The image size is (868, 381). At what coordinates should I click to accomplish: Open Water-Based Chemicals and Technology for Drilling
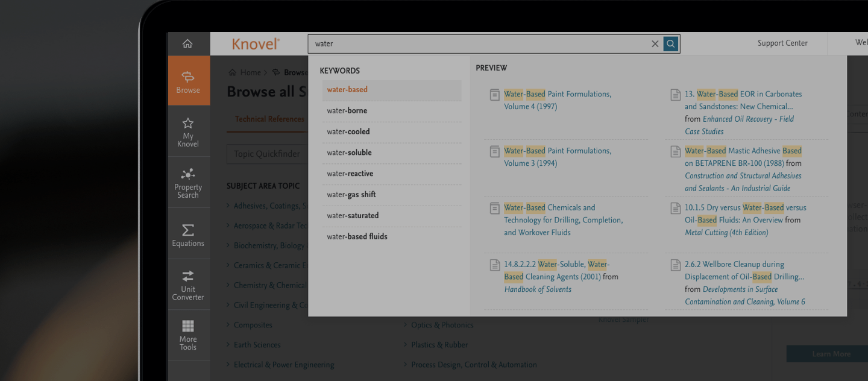pyautogui.click(x=564, y=220)
